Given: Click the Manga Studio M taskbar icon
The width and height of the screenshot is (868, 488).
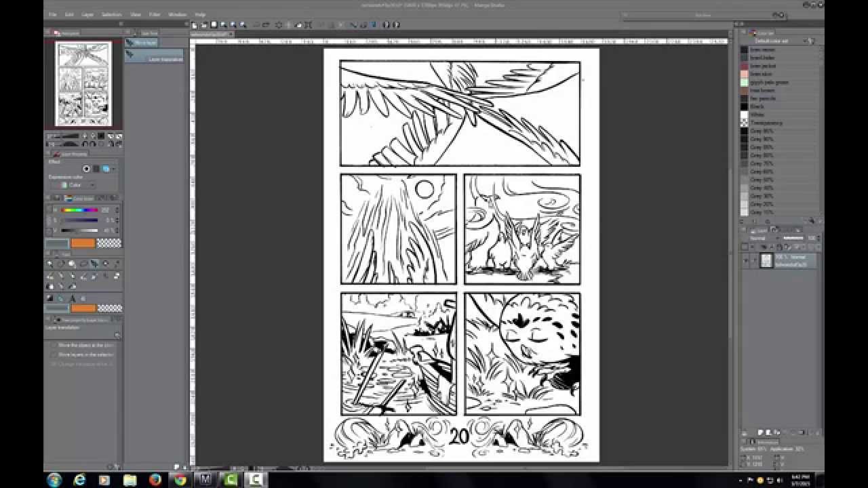Looking at the screenshot, I should click(x=205, y=480).
